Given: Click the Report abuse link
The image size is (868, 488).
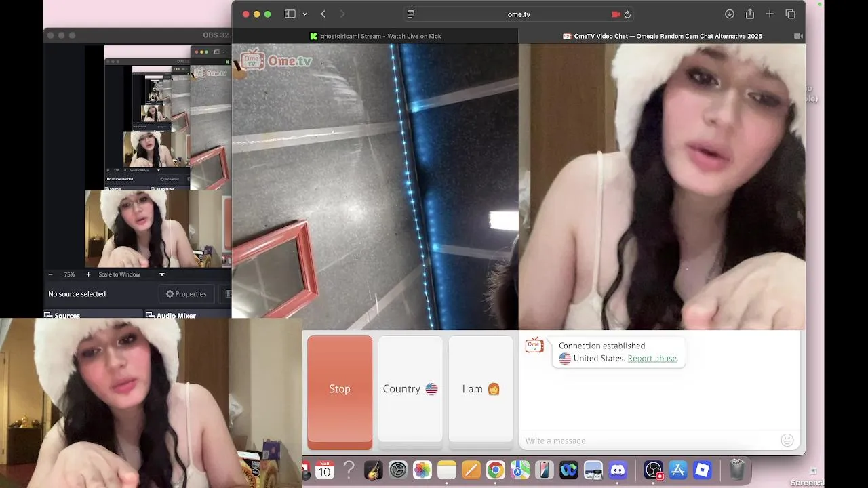Looking at the screenshot, I should [x=652, y=359].
